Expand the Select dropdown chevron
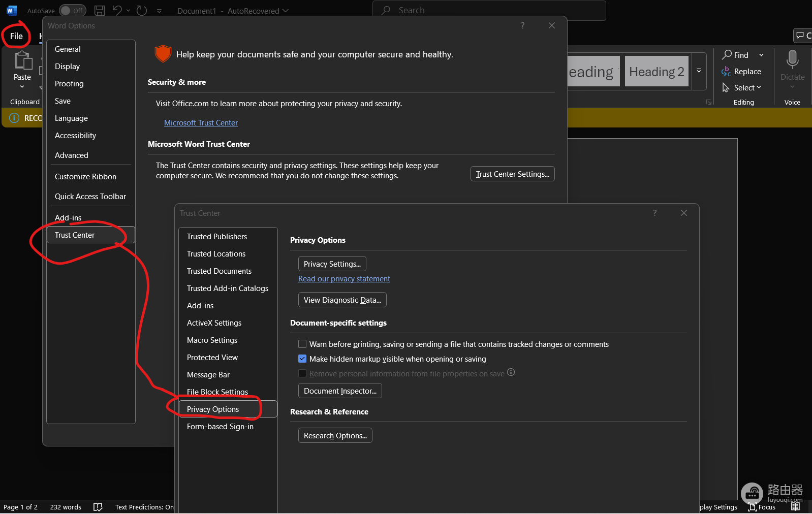Viewport: 812px width, 514px height. tap(759, 87)
